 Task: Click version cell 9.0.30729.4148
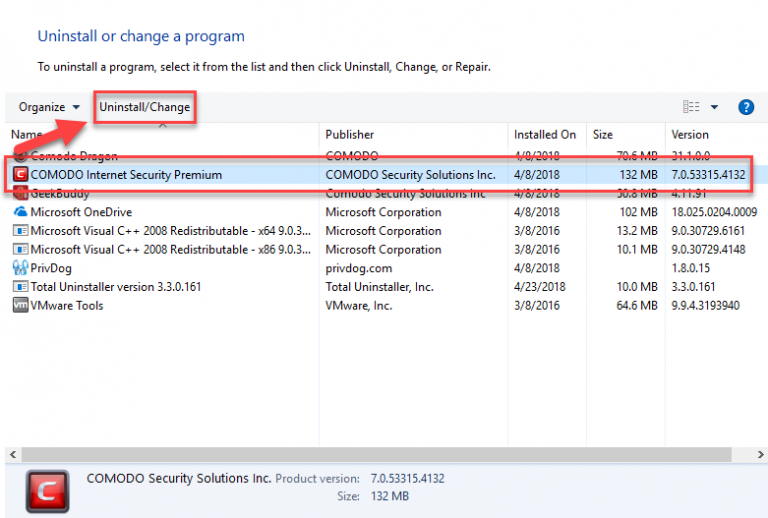708,250
